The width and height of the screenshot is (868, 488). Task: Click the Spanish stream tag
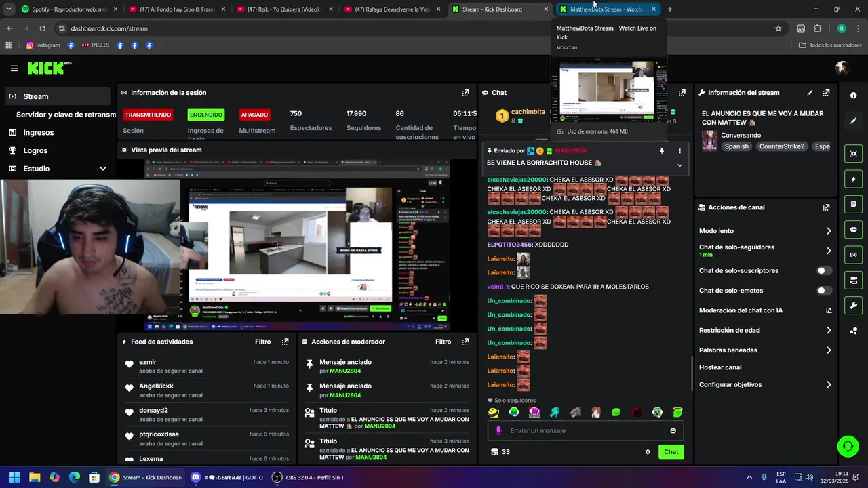[736, 146]
